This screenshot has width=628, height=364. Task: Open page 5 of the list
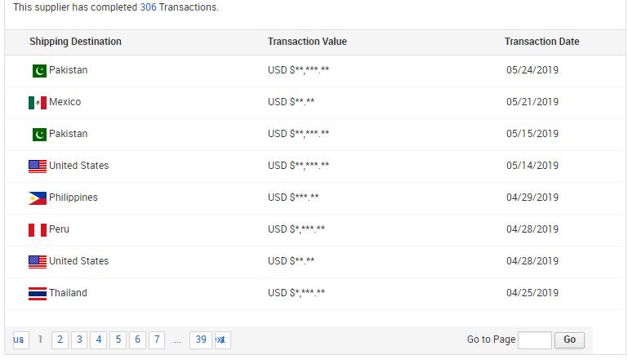118,340
